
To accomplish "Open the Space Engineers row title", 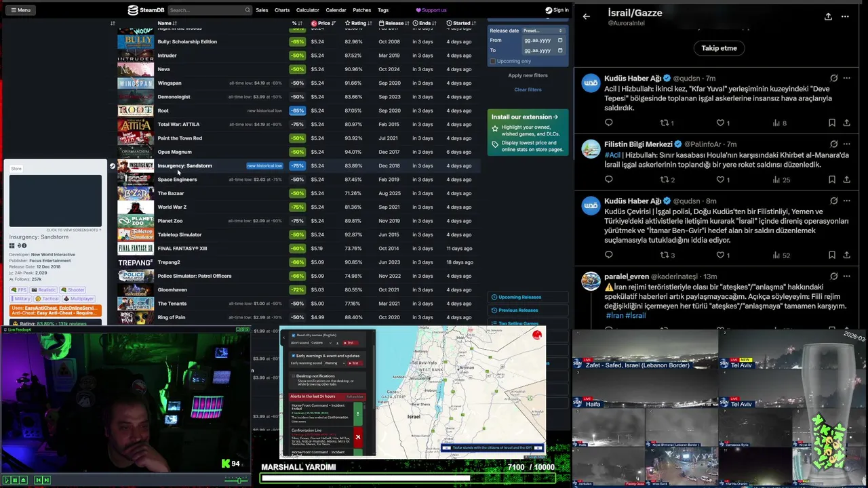I will click(x=177, y=180).
